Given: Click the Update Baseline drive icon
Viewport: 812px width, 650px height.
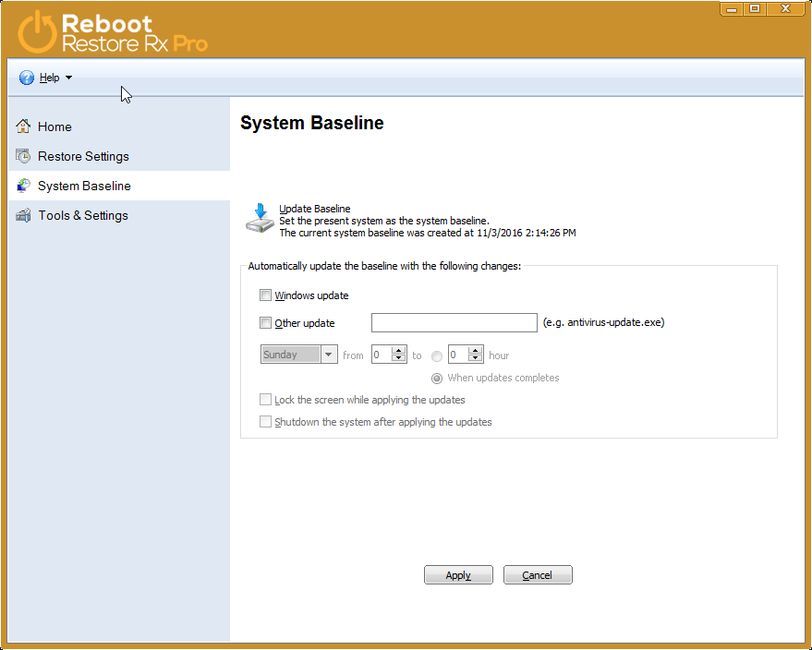Looking at the screenshot, I should pos(260,219).
